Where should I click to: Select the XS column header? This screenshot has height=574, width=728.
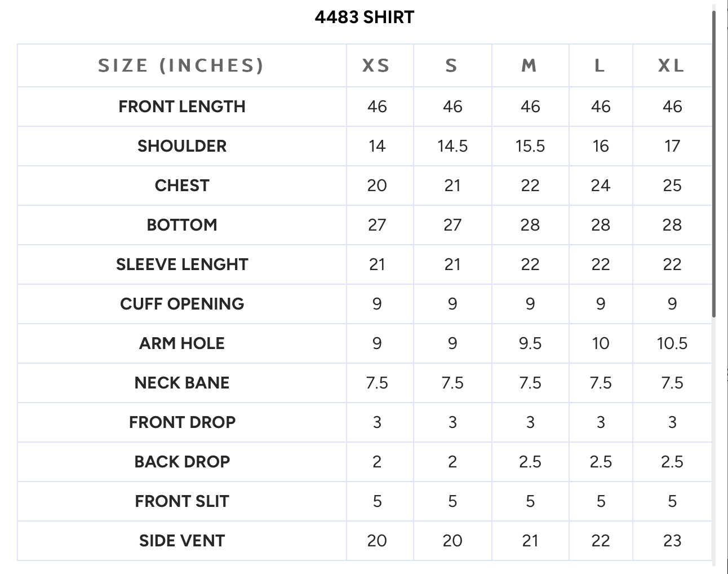[376, 66]
